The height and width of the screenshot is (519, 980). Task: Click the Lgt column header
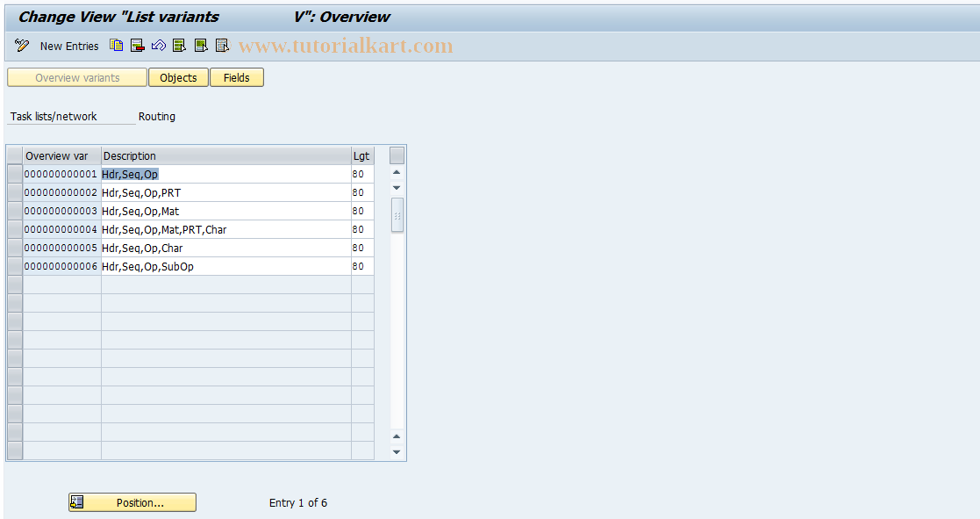coord(362,155)
